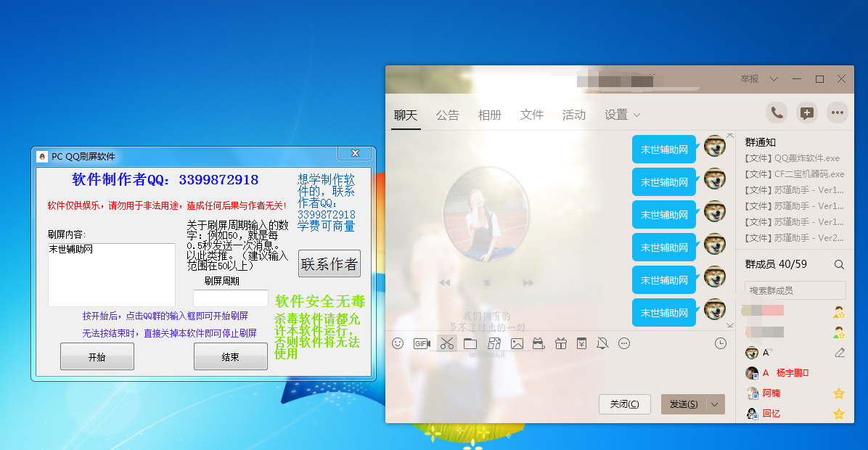Click the 联系作者 button
The width and height of the screenshot is (868, 450).
329,264
